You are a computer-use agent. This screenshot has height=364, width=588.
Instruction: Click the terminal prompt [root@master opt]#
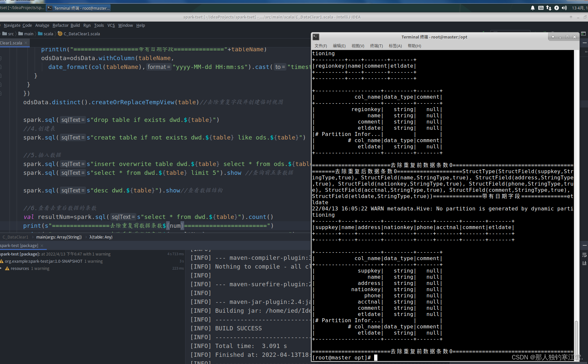[x=341, y=357]
